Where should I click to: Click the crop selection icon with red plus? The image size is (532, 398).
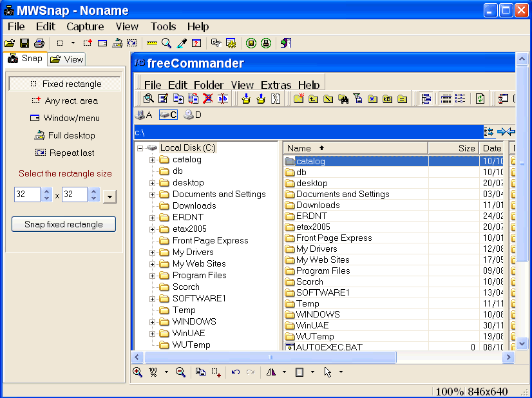(x=216, y=372)
